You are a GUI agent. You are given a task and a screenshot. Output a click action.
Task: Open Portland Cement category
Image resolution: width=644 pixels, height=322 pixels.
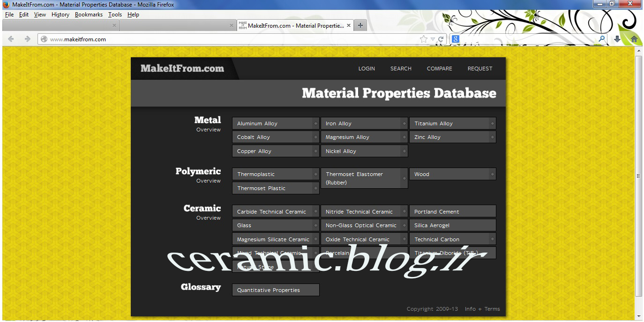(x=453, y=212)
